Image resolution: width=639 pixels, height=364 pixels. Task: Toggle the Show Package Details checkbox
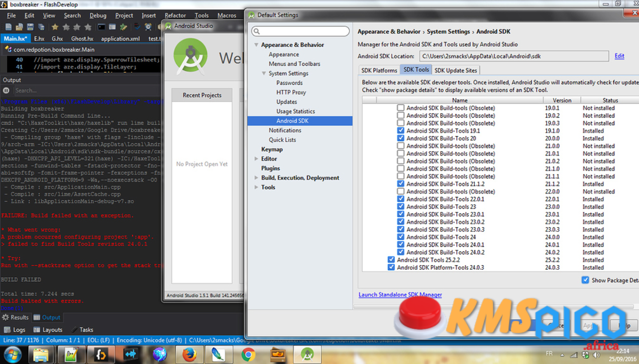click(586, 280)
